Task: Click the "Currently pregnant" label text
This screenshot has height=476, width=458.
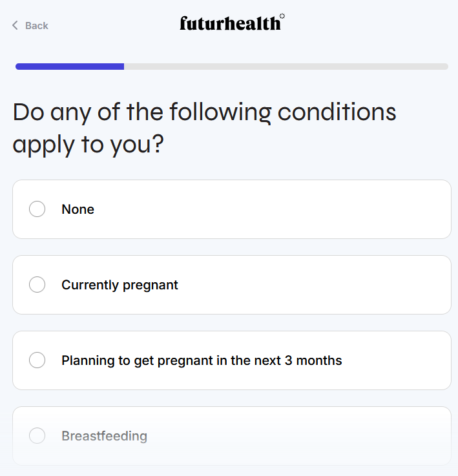Action: [x=120, y=285]
